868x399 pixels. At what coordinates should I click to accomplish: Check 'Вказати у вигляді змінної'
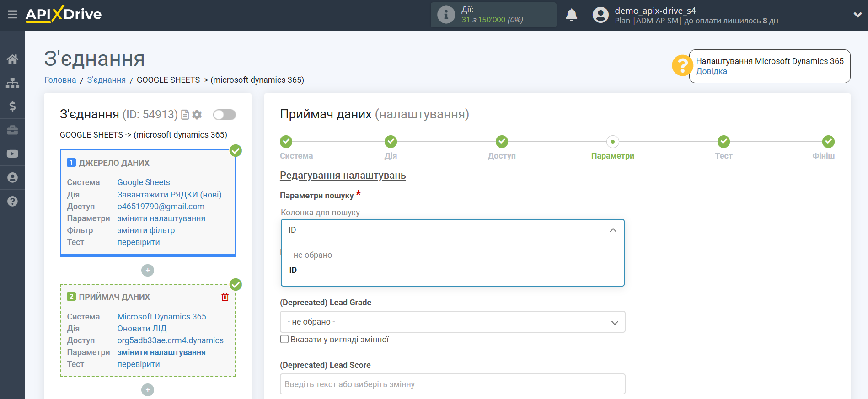284,339
